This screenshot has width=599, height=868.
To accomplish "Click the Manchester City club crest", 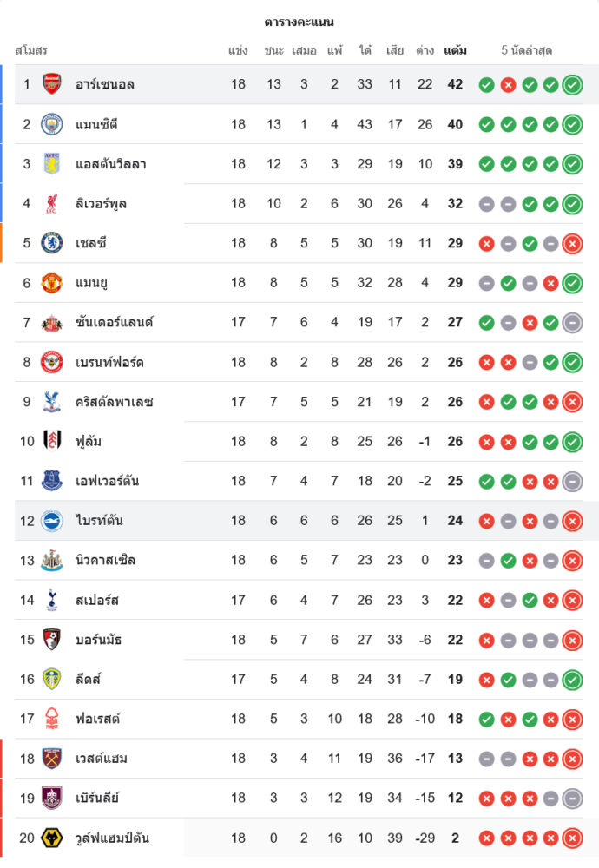I will (52, 124).
